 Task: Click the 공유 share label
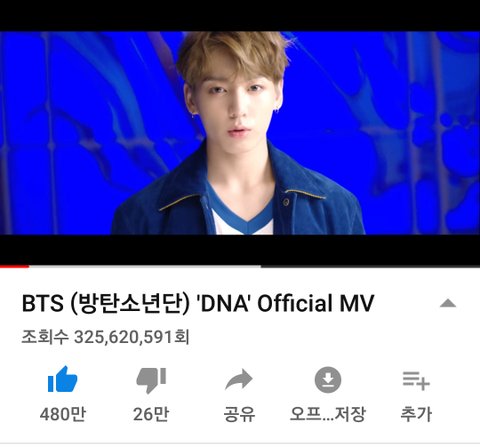point(239,414)
